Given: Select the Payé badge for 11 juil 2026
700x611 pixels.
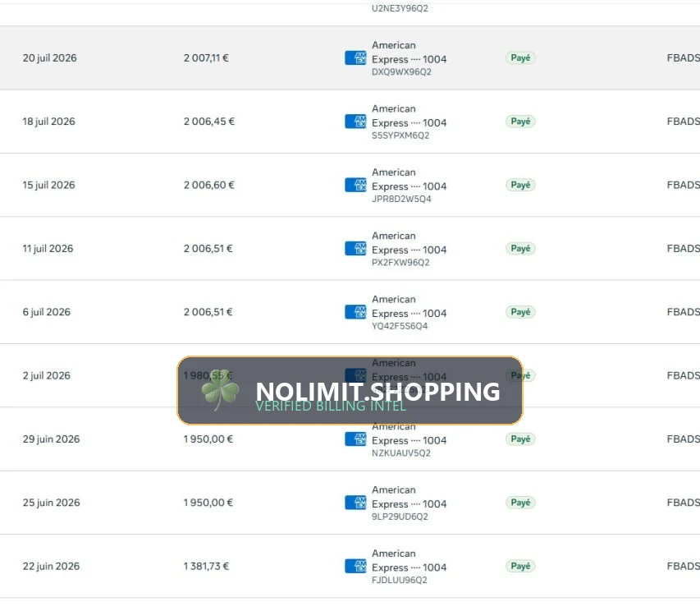Looking at the screenshot, I should (x=520, y=248).
